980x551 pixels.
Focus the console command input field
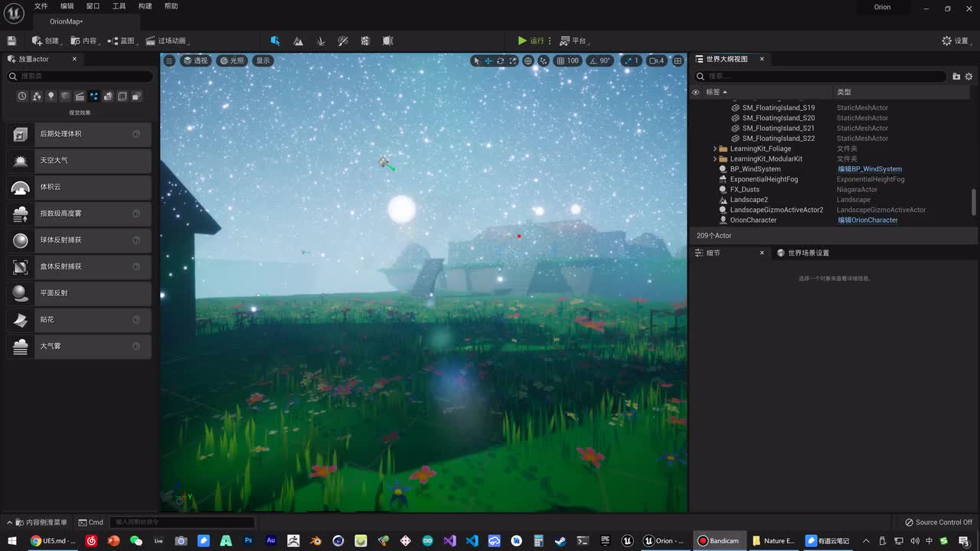click(183, 522)
